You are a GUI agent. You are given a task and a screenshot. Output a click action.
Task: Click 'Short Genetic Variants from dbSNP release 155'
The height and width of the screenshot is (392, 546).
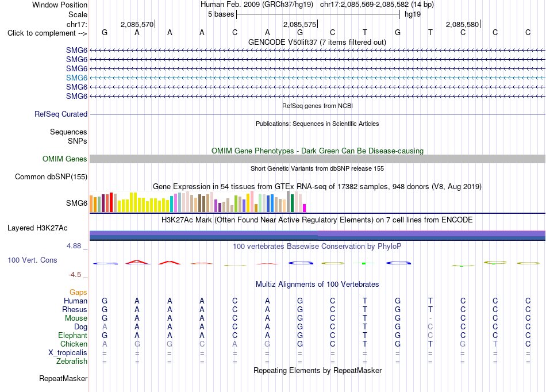[317, 168]
